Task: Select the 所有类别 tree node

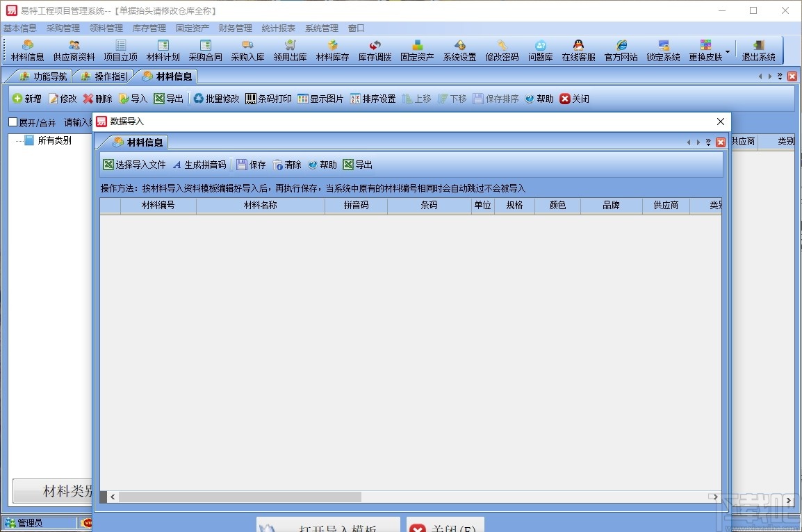Action: point(54,140)
